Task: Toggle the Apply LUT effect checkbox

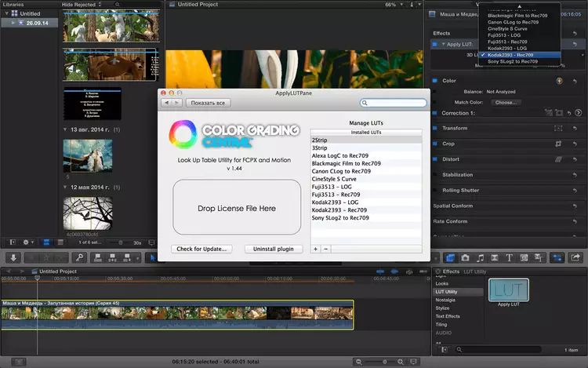Action: [x=435, y=44]
